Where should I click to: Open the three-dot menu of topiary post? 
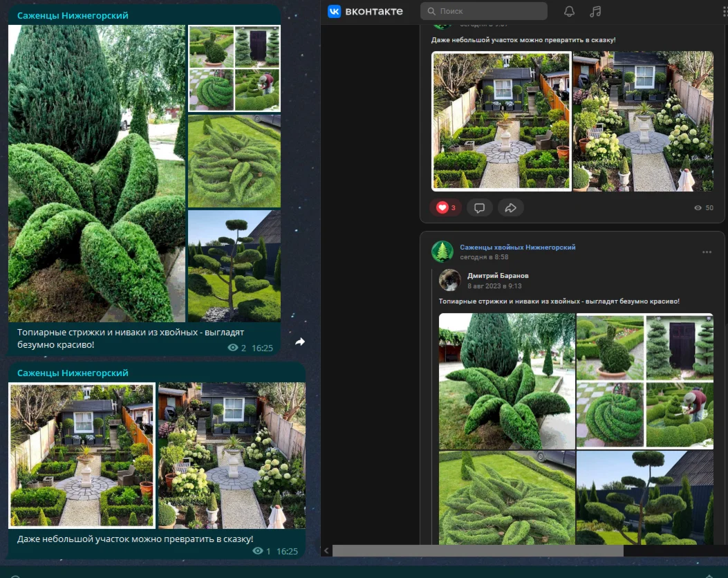coord(707,252)
